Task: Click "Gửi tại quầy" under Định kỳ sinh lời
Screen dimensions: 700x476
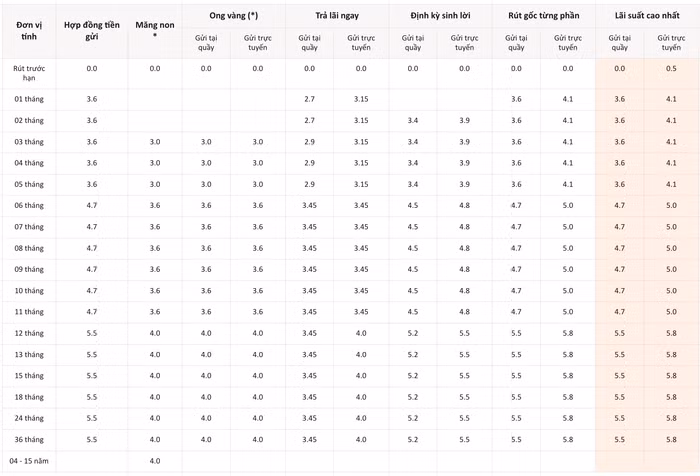Action: pyautogui.click(x=413, y=42)
